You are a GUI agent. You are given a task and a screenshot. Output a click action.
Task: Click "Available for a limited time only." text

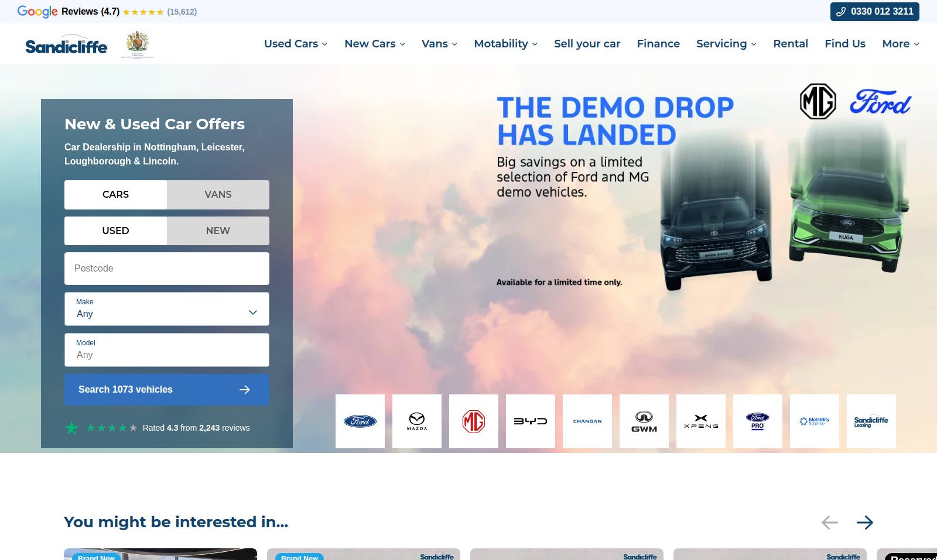click(x=559, y=283)
